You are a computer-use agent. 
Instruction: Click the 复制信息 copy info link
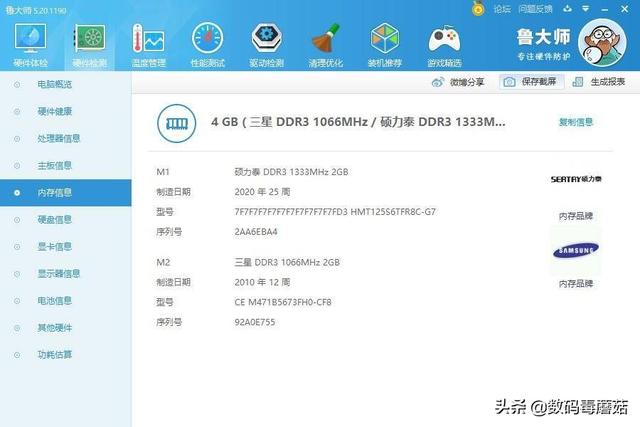click(575, 122)
